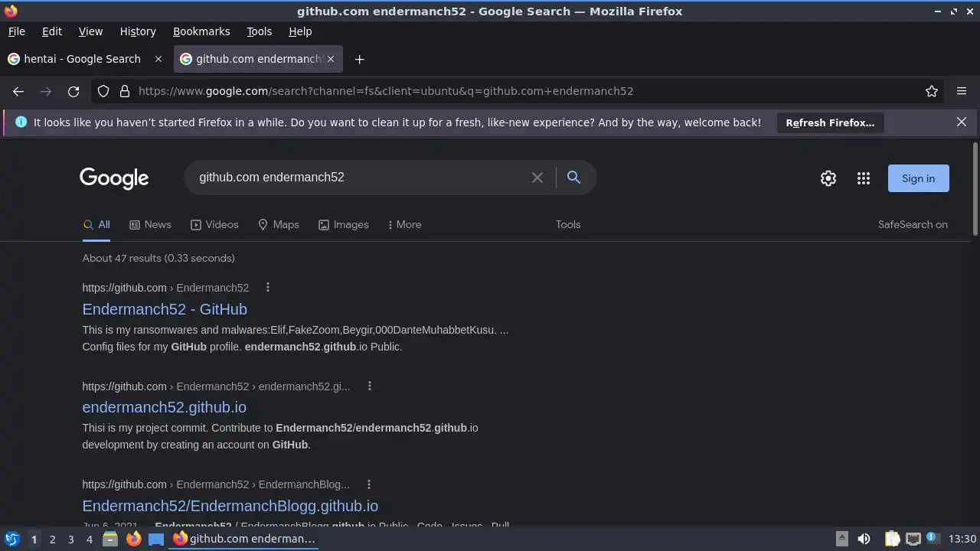Screen dimensions: 980x551
Task: Open the Lubuntu start menu
Action: click(x=11, y=539)
